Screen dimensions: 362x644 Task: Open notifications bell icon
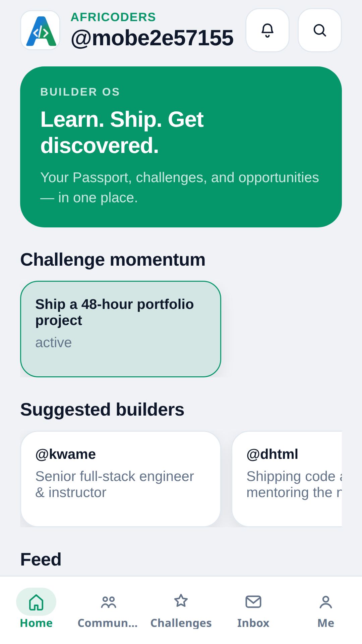pos(267,30)
